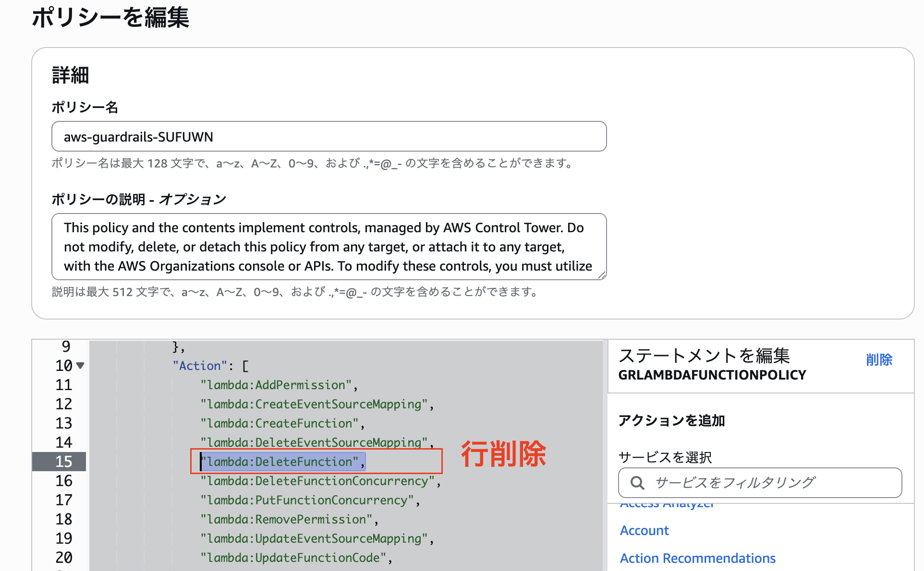Click the ステートメントを編集 panel title
The width and height of the screenshot is (924, 571).
point(705,356)
